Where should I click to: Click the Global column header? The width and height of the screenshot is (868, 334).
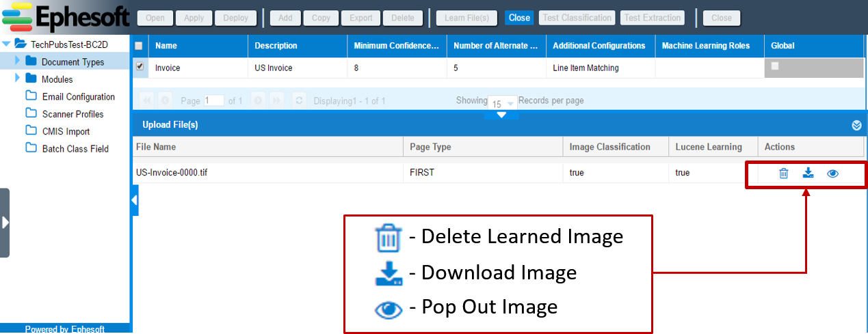813,46
